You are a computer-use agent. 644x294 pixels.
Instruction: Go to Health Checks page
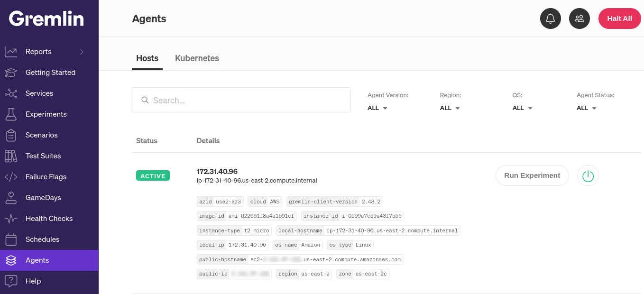49,219
